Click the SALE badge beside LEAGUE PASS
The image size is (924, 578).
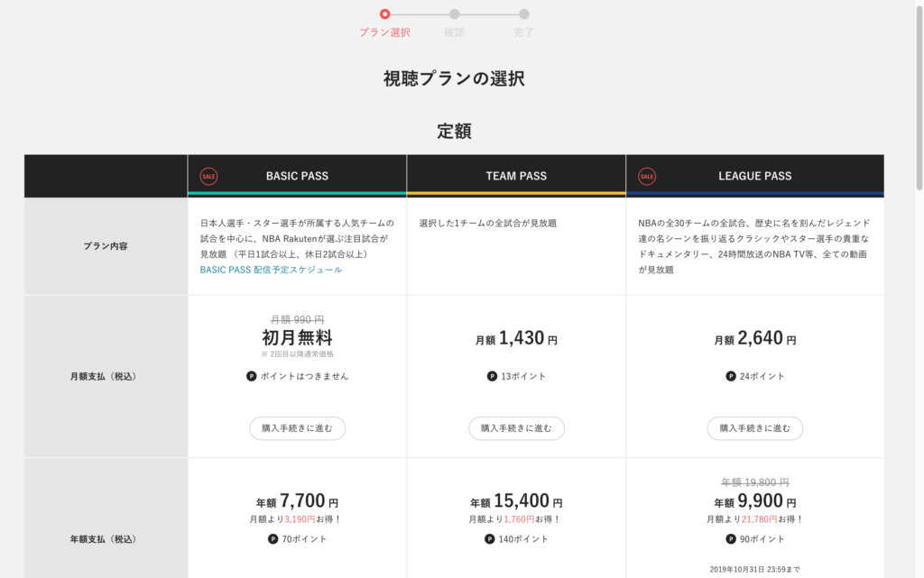647,176
